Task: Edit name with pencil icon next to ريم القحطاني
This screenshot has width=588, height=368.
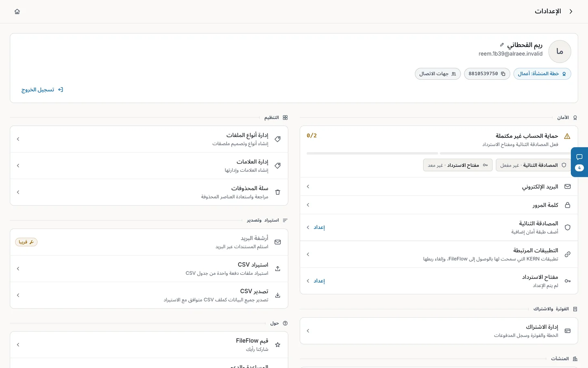Action: tap(502, 45)
